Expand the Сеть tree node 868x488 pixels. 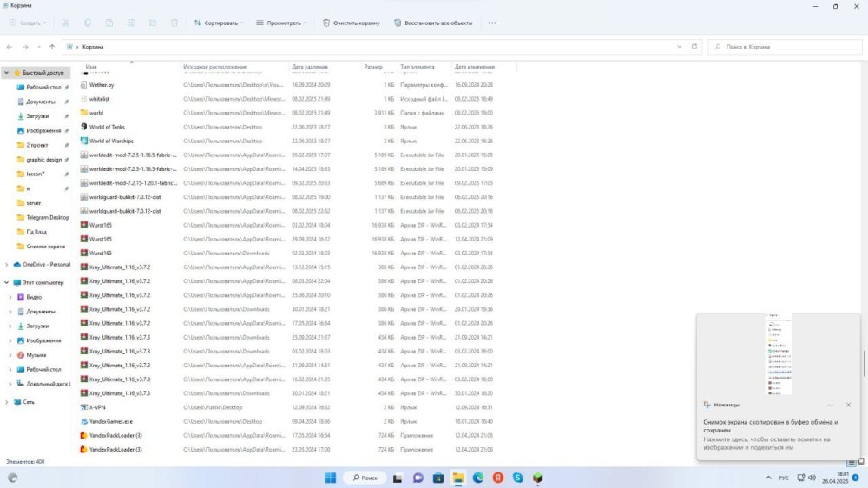click(x=7, y=401)
